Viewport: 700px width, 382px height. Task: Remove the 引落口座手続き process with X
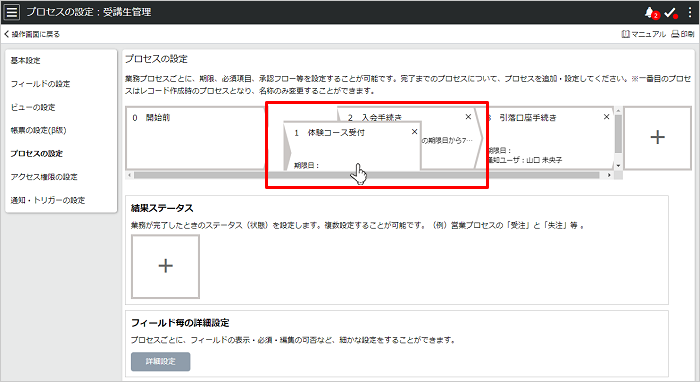[606, 117]
